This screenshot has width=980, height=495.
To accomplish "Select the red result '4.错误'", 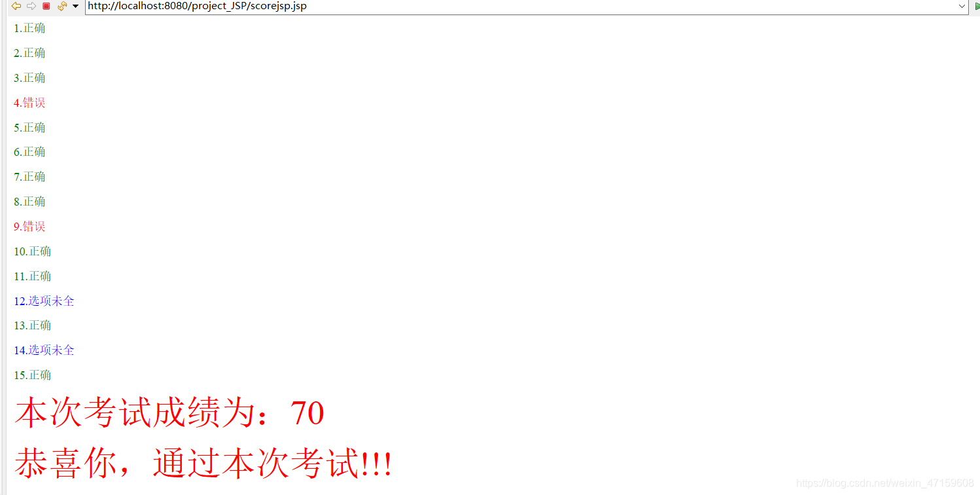I will pos(30,103).
